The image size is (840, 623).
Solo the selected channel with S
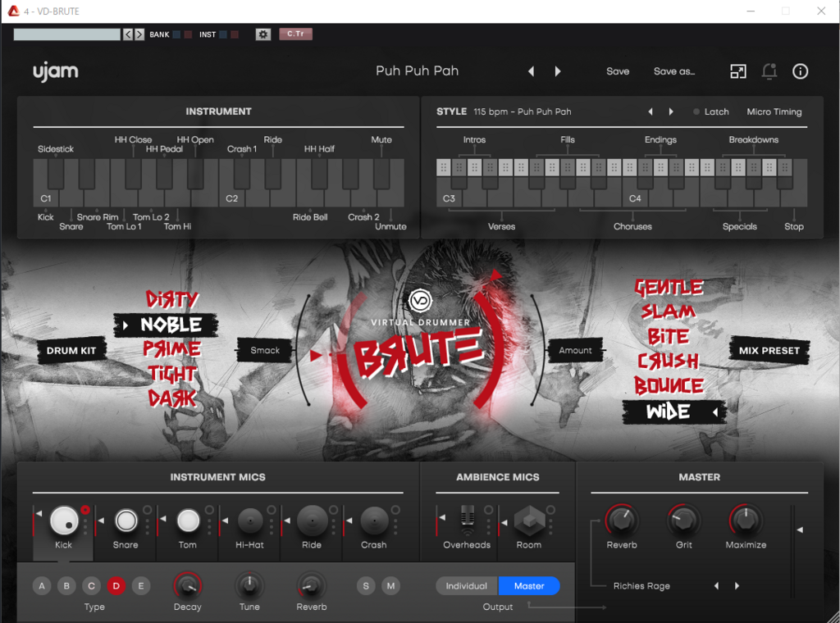click(366, 586)
